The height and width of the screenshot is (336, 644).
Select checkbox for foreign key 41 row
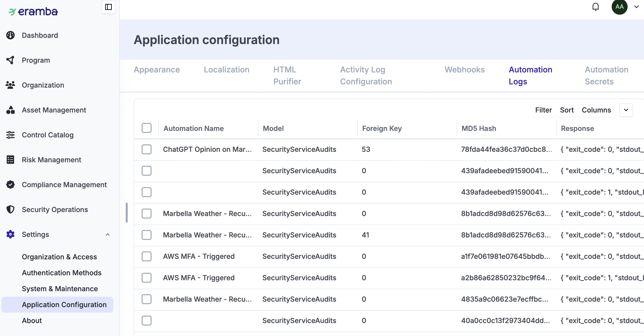147,235
